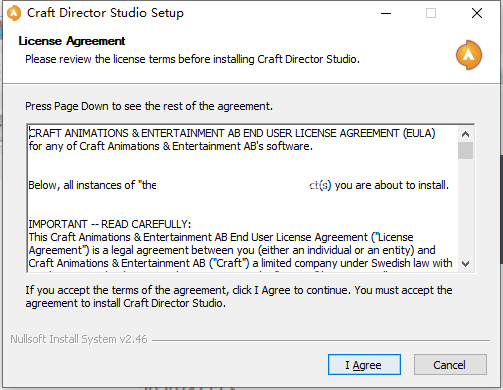503x390 pixels.
Task: Click the 'limited company under Swedish law' line
Action: 240,263
